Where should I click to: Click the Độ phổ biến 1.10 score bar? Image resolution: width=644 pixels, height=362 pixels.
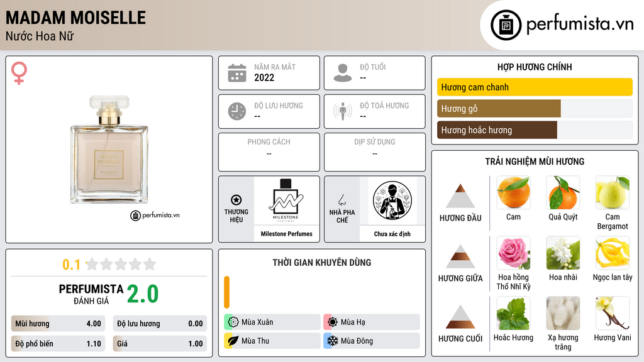click(x=58, y=344)
